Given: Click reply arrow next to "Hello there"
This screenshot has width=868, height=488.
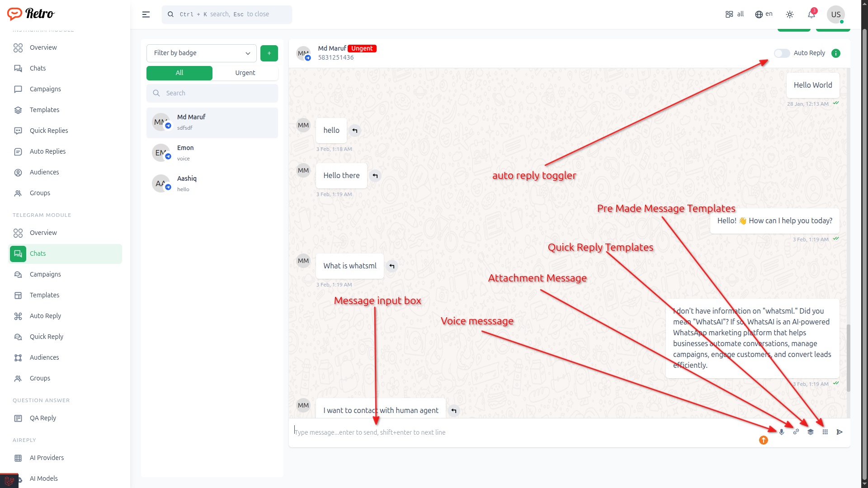Looking at the screenshot, I should [x=375, y=176].
